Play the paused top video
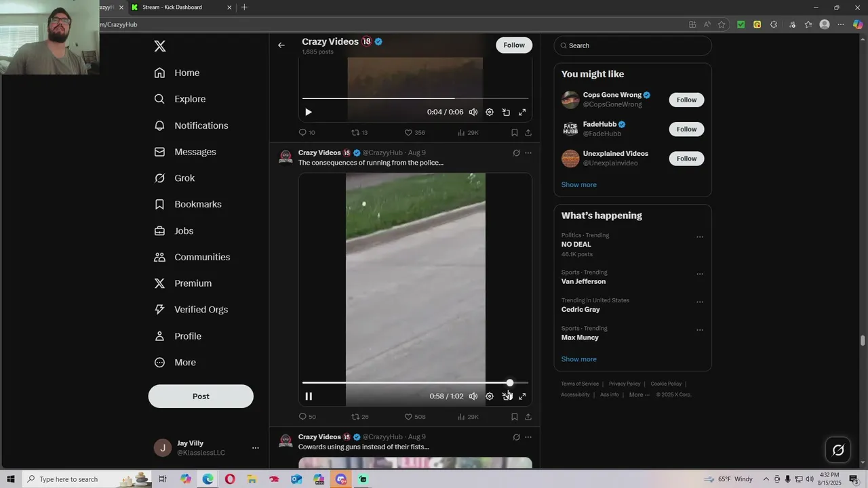Viewport: 868px width, 488px height. pos(309,113)
